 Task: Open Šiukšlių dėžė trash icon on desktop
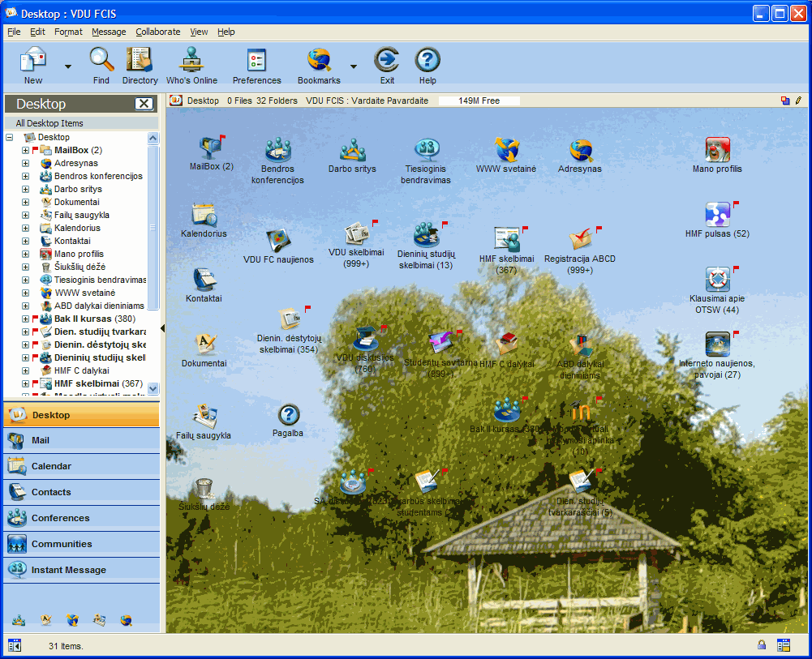coord(204,489)
